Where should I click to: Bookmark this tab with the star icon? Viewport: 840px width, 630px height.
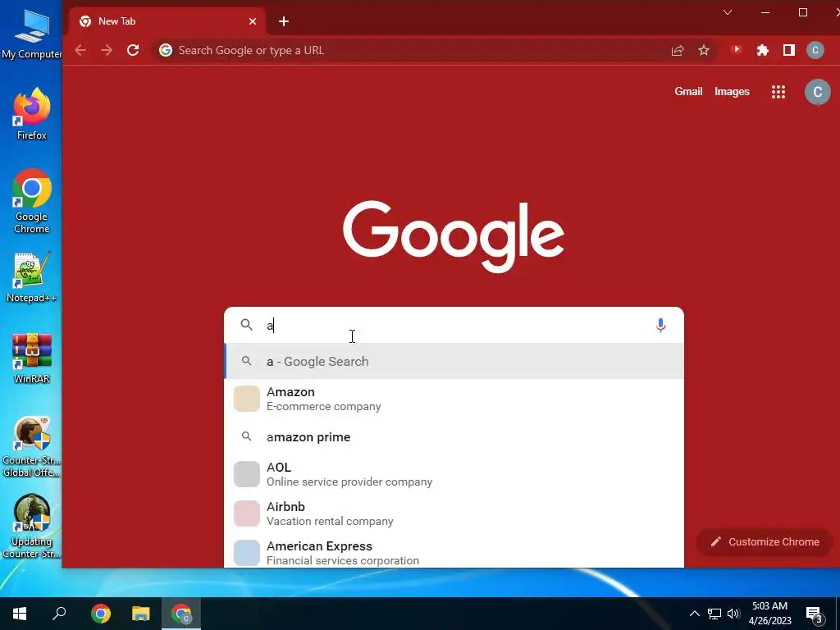tap(704, 50)
